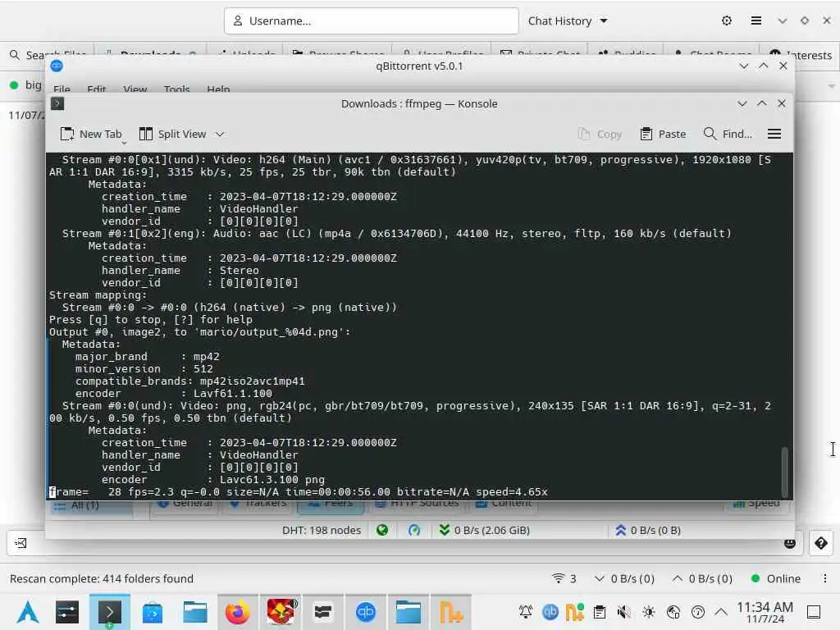The width and height of the screenshot is (840, 630).
Task: Expand hidden system tray icons arrow
Action: coord(721,612)
